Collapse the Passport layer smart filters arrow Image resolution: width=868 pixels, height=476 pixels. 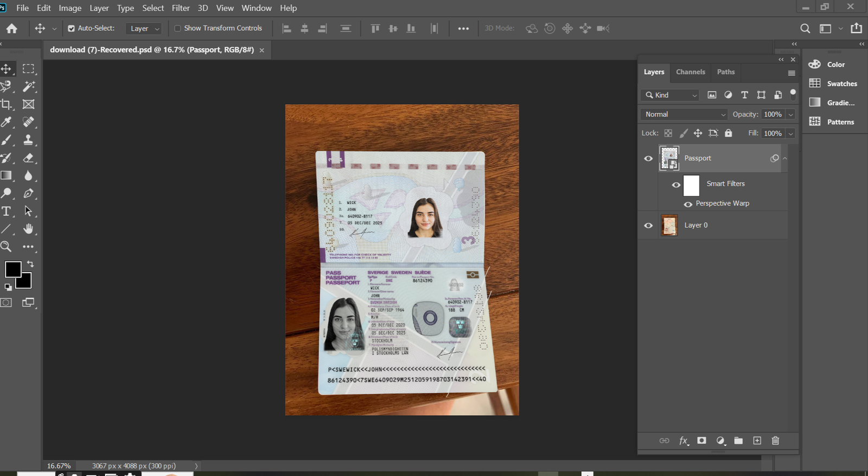pos(784,158)
